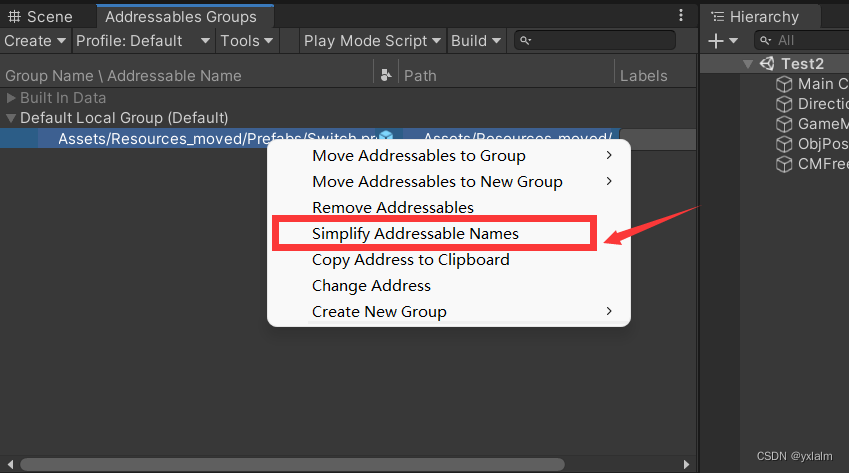Open the Create dropdown
849x473 pixels.
[35, 41]
